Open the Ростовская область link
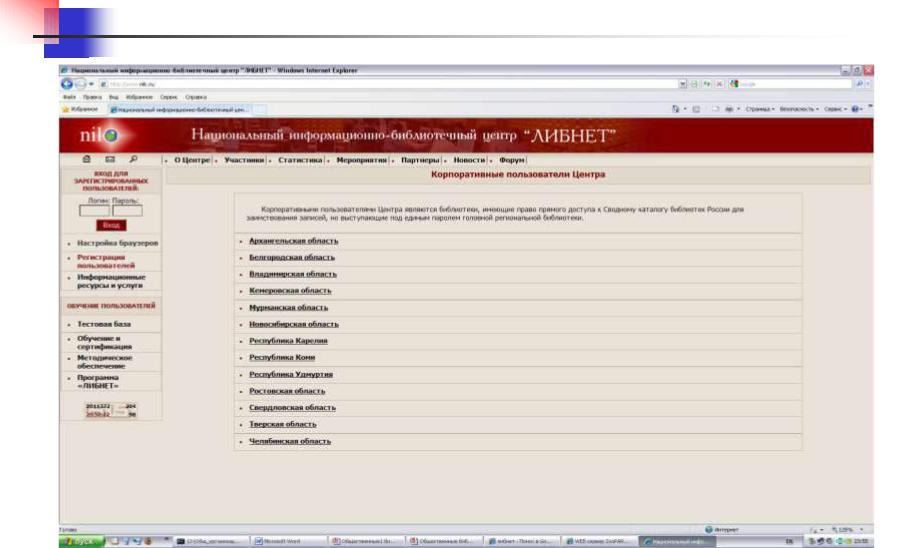The height and width of the screenshot is (548, 897). (287, 391)
